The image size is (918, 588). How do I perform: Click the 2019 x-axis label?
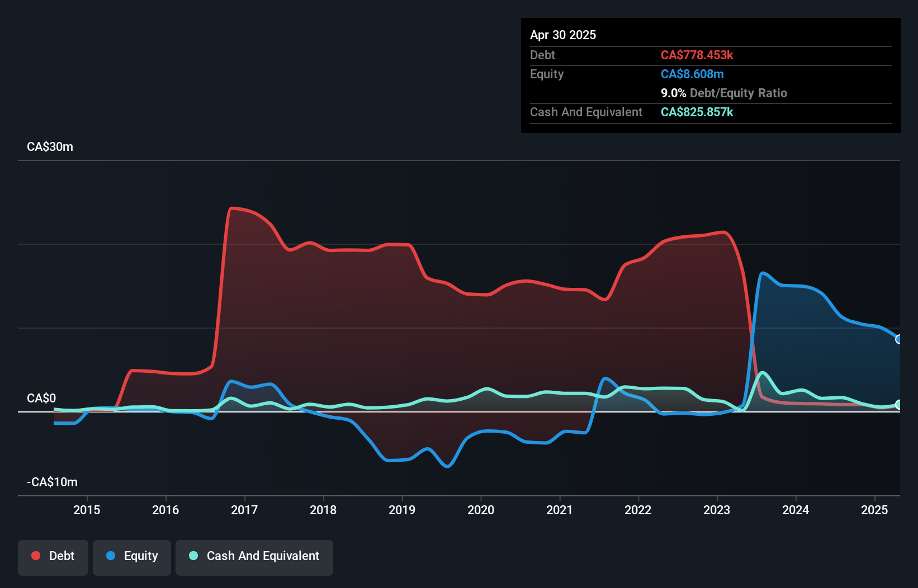(402, 510)
